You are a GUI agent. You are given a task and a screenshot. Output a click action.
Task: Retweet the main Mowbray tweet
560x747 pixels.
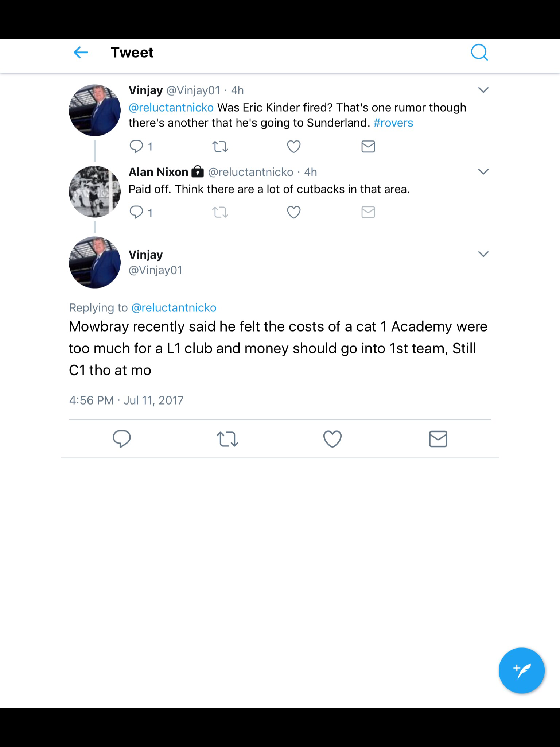(227, 439)
